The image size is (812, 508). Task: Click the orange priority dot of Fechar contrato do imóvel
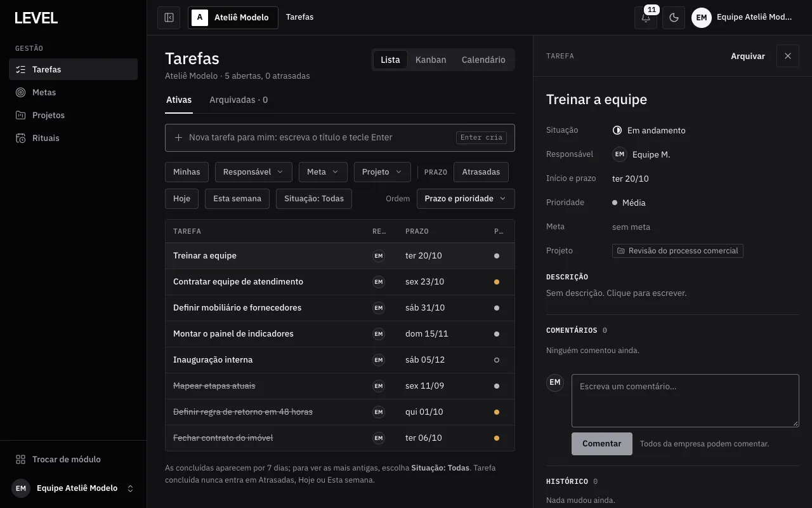pyautogui.click(x=497, y=438)
